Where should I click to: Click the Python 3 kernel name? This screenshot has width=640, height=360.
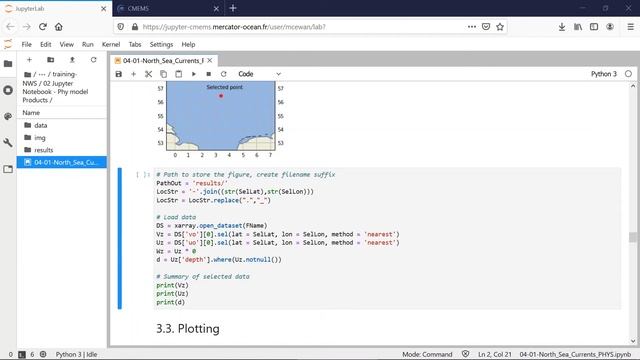604,74
